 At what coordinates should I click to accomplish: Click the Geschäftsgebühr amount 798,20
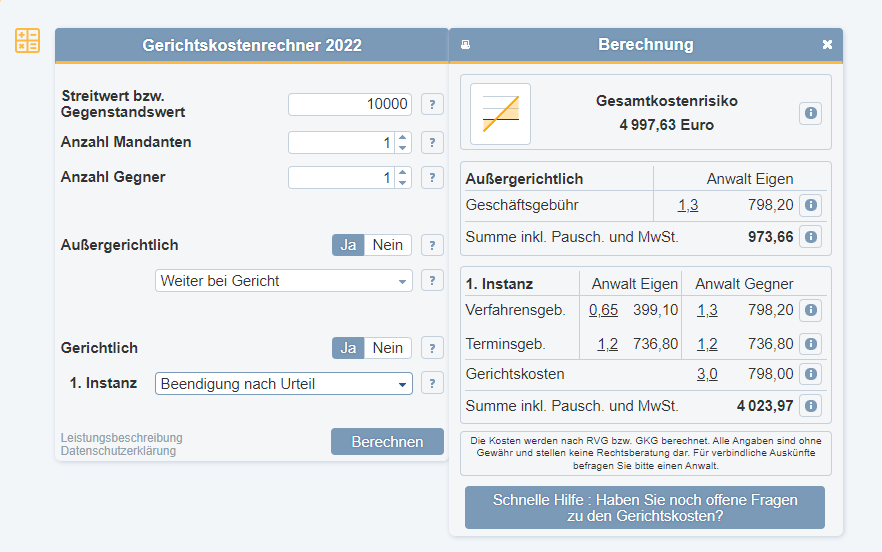771,205
